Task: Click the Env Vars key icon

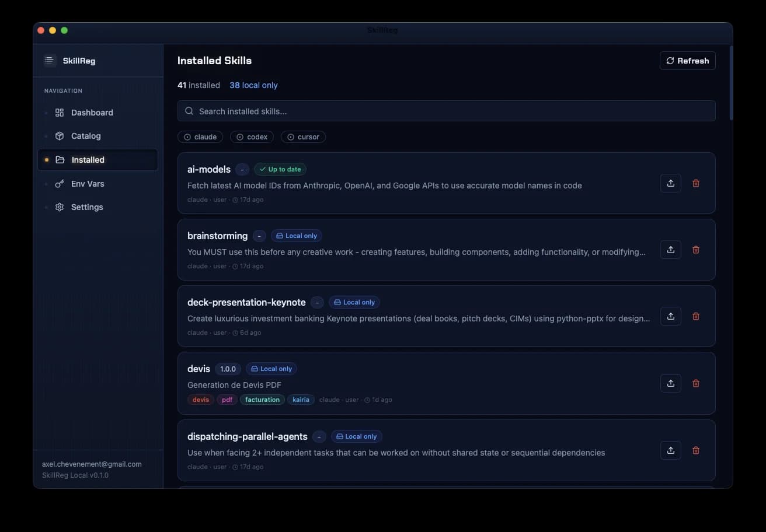Action: point(59,183)
